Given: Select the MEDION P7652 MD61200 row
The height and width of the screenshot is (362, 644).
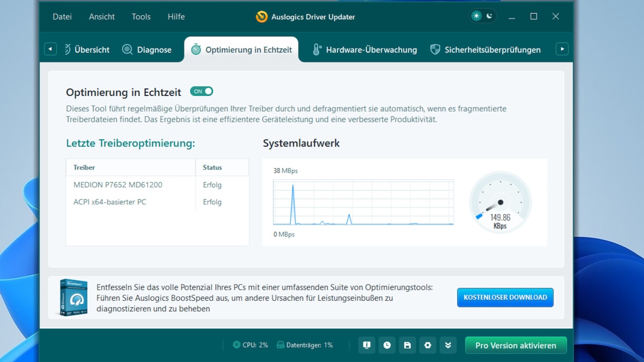Looking at the screenshot, I should click(157, 185).
